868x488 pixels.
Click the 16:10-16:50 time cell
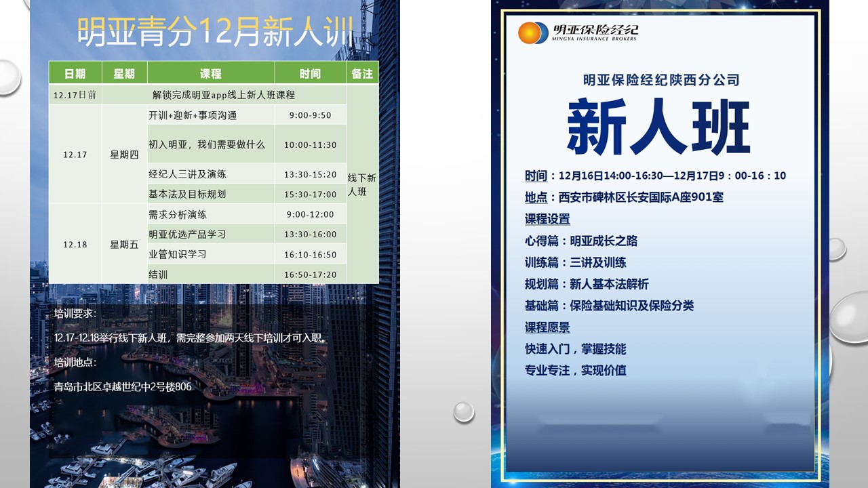coord(311,254)
